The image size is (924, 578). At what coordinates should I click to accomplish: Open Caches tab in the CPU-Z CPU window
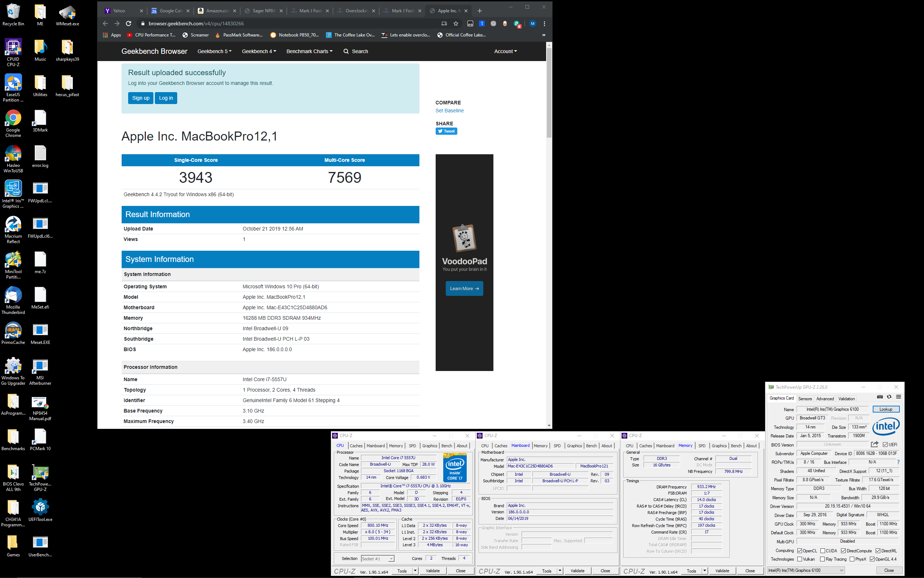[x=356, y=446]
